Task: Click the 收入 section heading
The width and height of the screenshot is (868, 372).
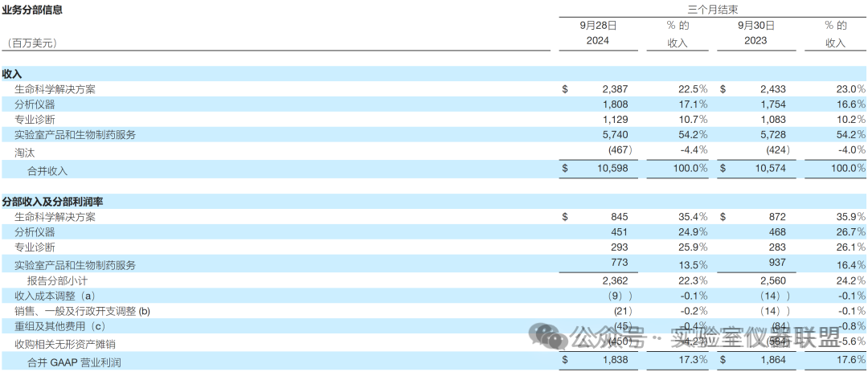Action: (12, 73)
